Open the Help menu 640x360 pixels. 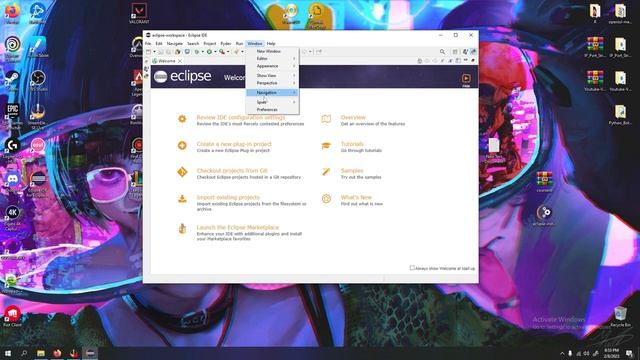point(271,44)
